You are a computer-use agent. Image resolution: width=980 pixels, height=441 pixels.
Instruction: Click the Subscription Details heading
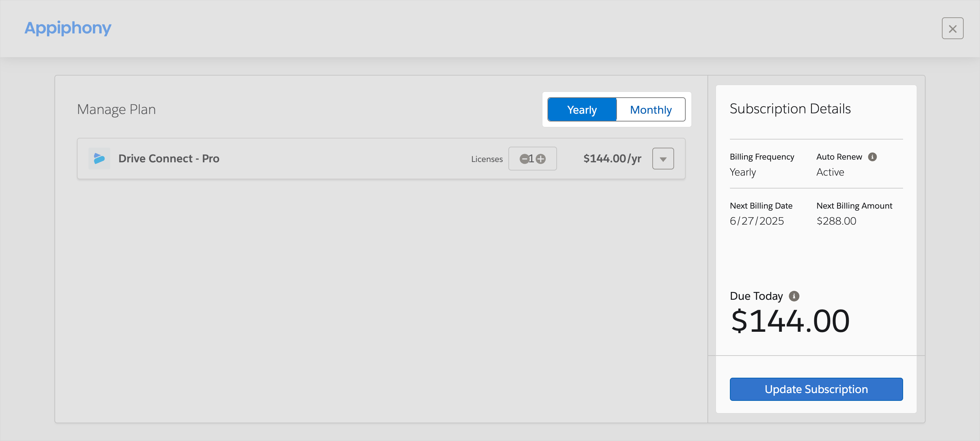point(790,109)
